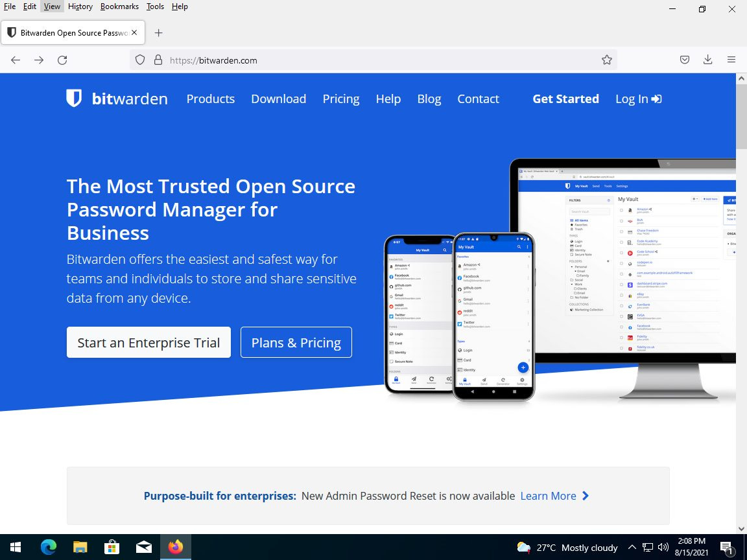This screenshot has width=747, height=560.
Task: Open Microsoft Store from taskbar
Action: point(112,547)
